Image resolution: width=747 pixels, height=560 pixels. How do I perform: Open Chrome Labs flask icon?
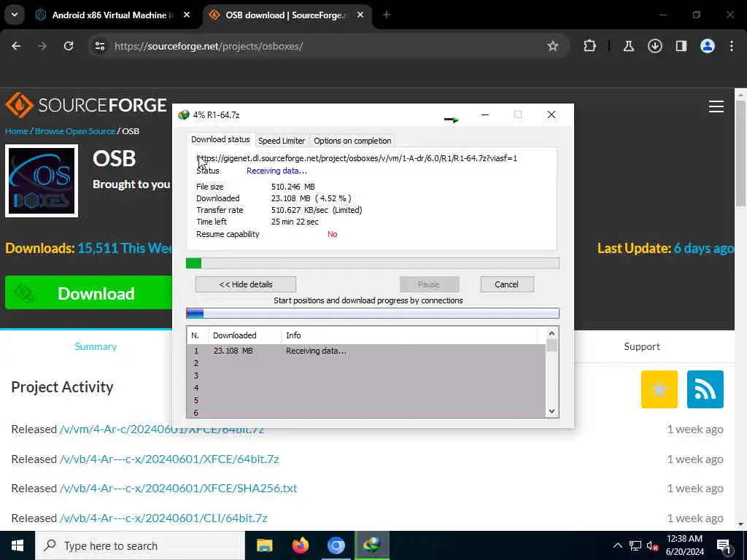click(x=629, y=46)
